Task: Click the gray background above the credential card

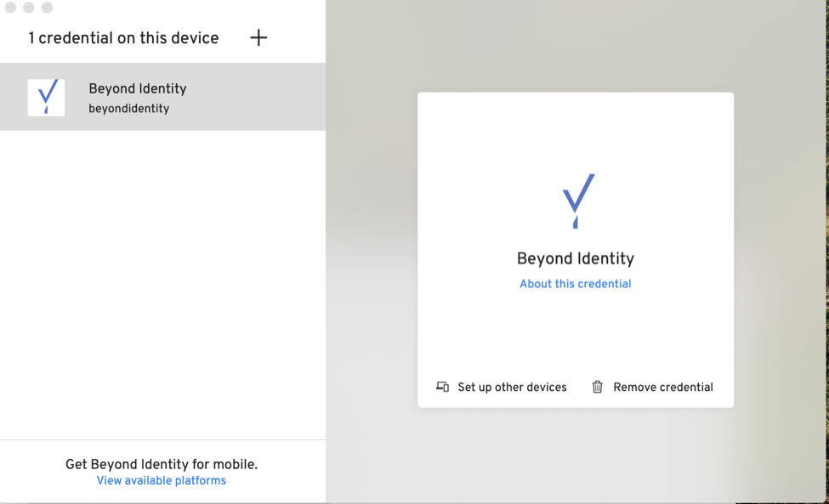Action: point(575,47)
